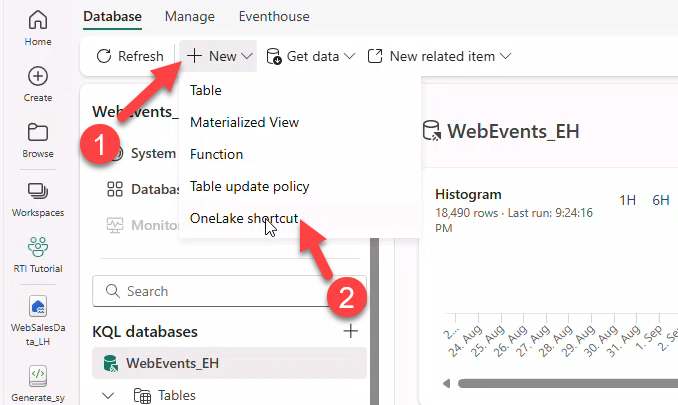Add a KQL database with plus icon
This screenshot has width=678, height=405.
pyautogui.click(x=350, y=331)
